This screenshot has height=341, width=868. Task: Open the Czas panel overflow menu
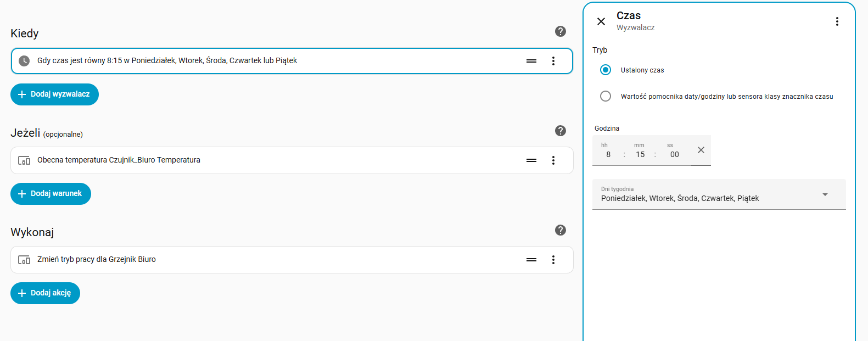[837, 21]
